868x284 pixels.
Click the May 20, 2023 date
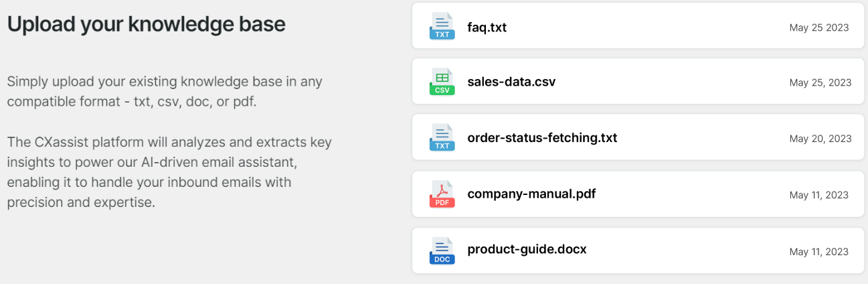(x=820, y=139)
